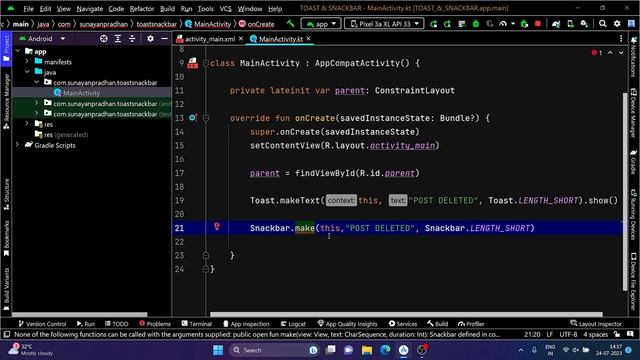
Task: Go to previous highlighted error arrow
Action: [610, 53]
